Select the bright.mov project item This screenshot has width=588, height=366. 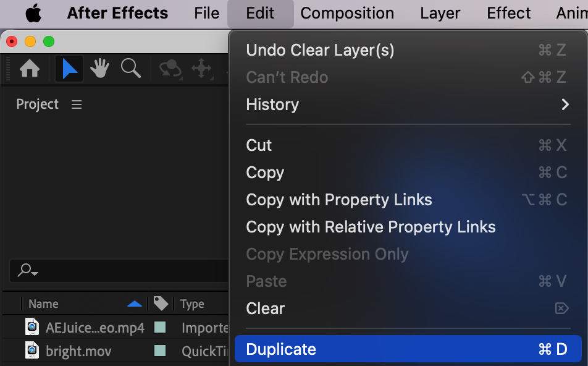tap(78, 351)
